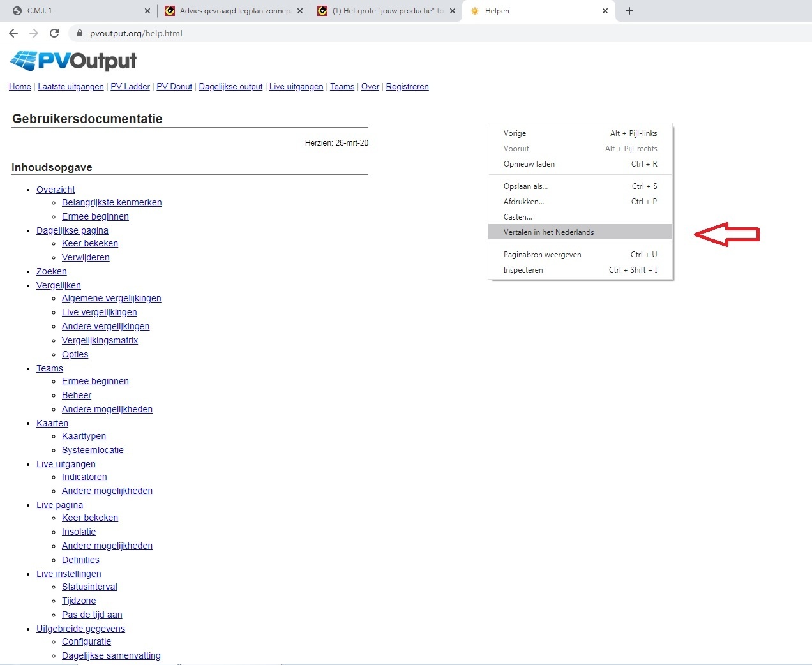Image resolution: width=812 pixels, height=665 pixels.
Task: Choose Paginabron weergeven menu entry
Action: 580,255
